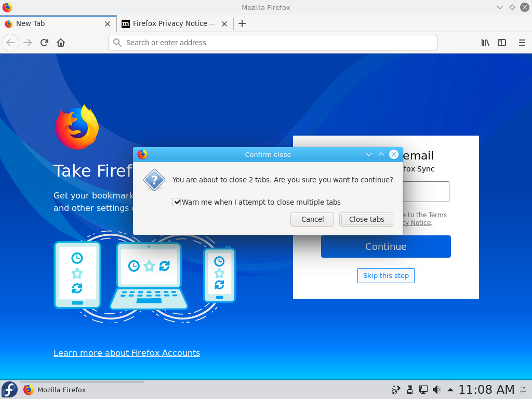The height and width of the screenshot is (399, 532).
Task: Click the Firefox logo in window title bar
Action: (x=7, y=7)
